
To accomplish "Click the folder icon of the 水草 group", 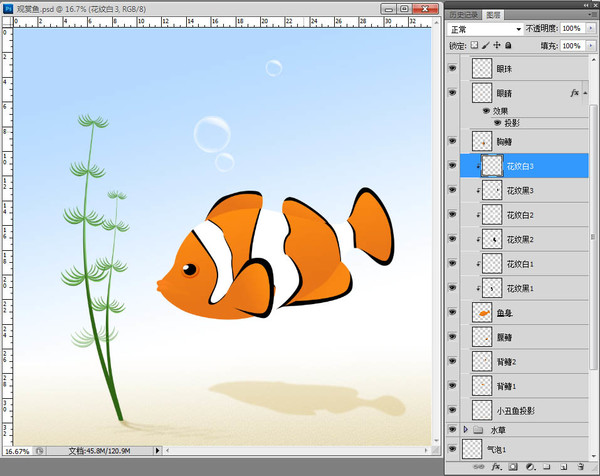I will tap(478, 430).
